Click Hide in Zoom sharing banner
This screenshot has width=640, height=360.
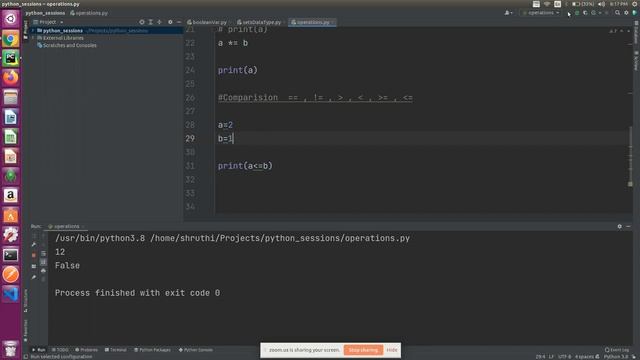click(x=392, y=350)
